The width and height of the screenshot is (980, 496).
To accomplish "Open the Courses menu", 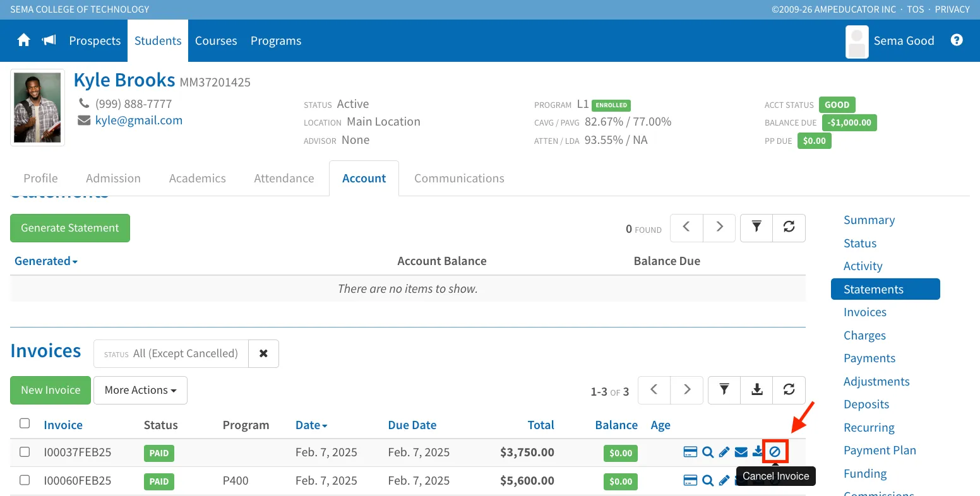I will click(216, 40).
